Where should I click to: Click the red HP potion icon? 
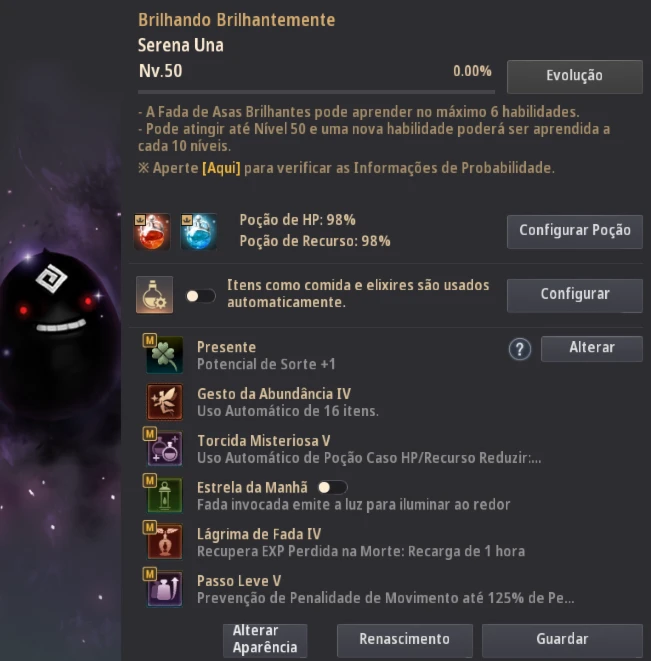[152, 231]
